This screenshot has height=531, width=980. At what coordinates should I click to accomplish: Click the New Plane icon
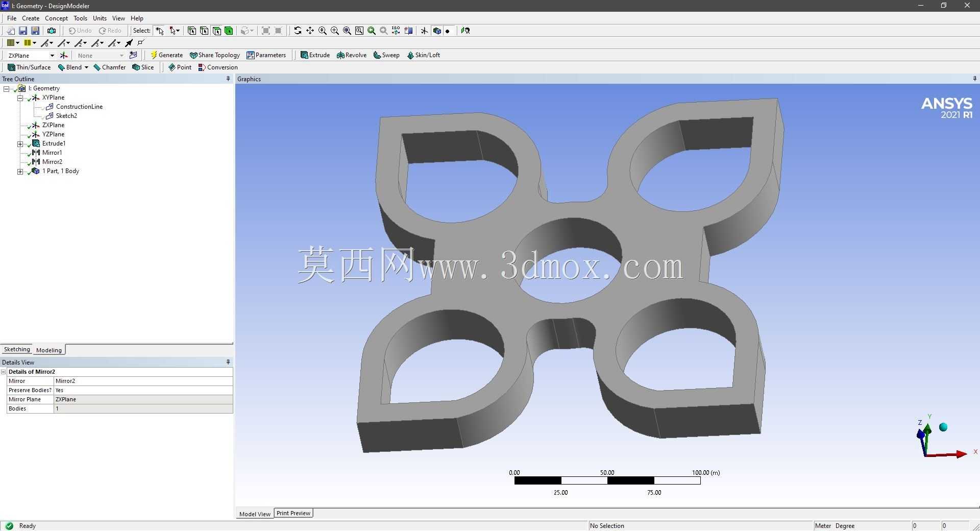[x=64, y=55]
